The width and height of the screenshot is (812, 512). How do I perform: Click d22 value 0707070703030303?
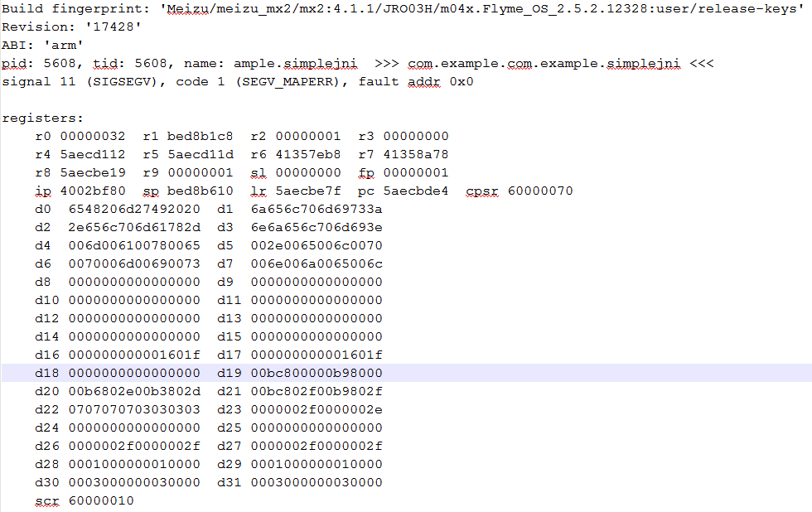[x=134, y=409]
